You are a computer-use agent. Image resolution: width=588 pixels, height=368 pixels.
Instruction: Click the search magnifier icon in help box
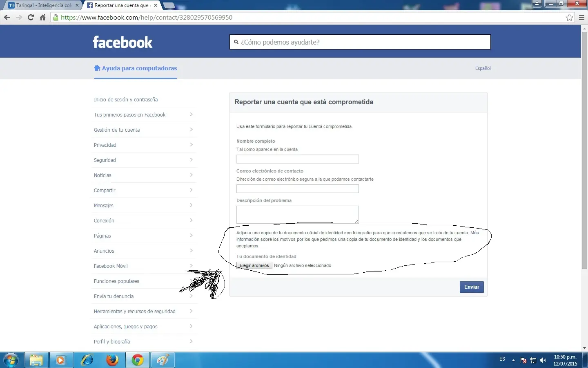[x=236, y=42]
